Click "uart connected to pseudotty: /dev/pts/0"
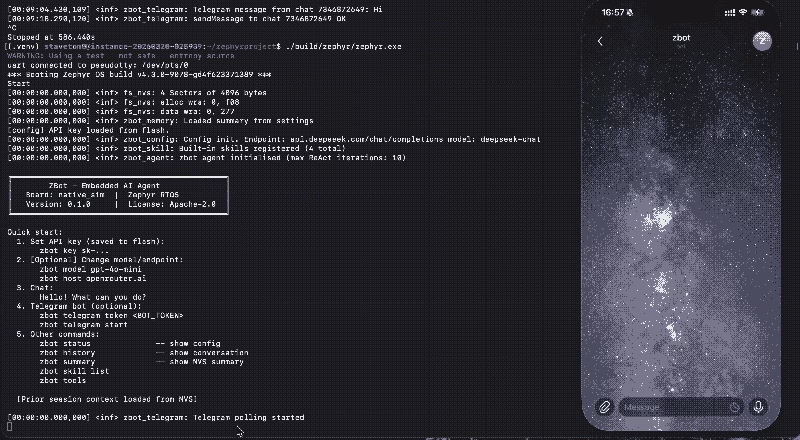This screenshot has height=440, width=800. pyautogui.click(x=97, y=65)
